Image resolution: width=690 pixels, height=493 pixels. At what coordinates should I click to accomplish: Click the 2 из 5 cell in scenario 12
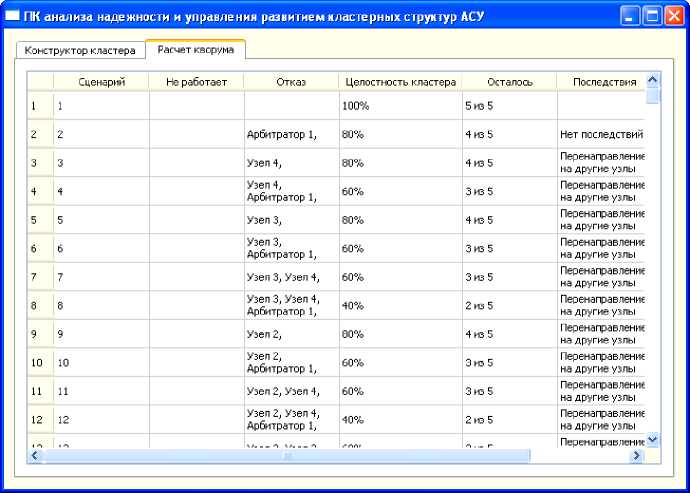click(x=510, y=419)
